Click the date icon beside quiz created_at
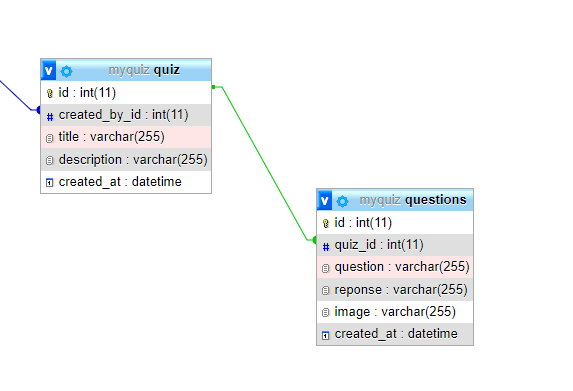This screenshot has height=391, width=573. click(x=49, y=182)
